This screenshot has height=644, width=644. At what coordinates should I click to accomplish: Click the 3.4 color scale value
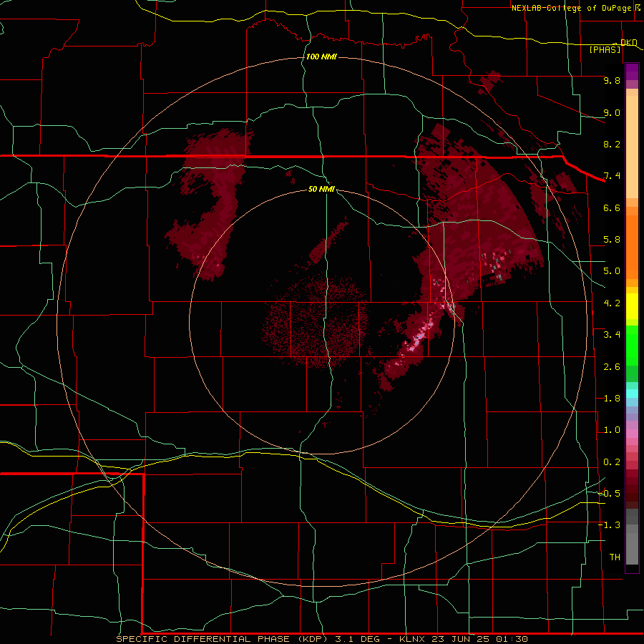(x=612, y=335)
